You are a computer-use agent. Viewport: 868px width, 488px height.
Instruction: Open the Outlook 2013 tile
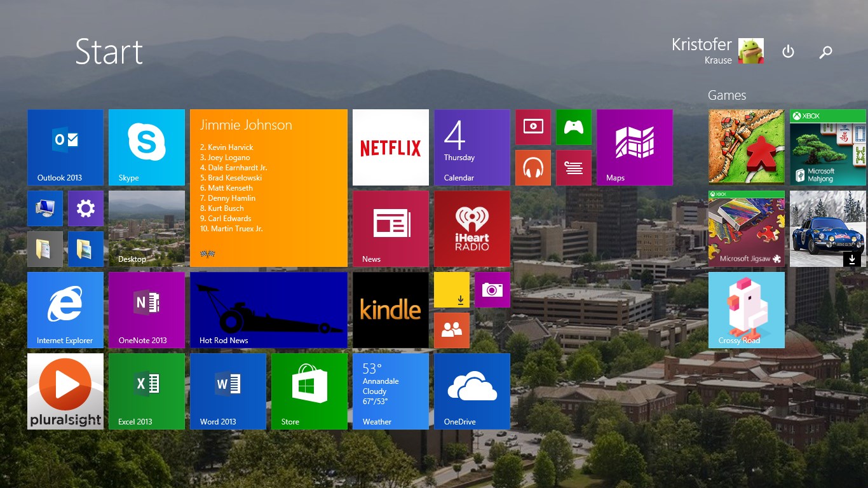[65, 147]
